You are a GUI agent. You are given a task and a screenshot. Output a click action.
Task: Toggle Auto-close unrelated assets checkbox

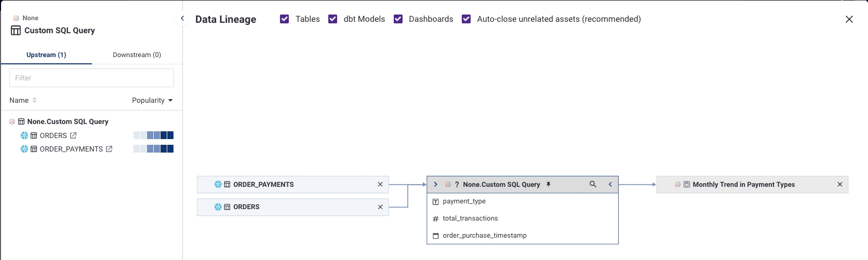[466, 19]
